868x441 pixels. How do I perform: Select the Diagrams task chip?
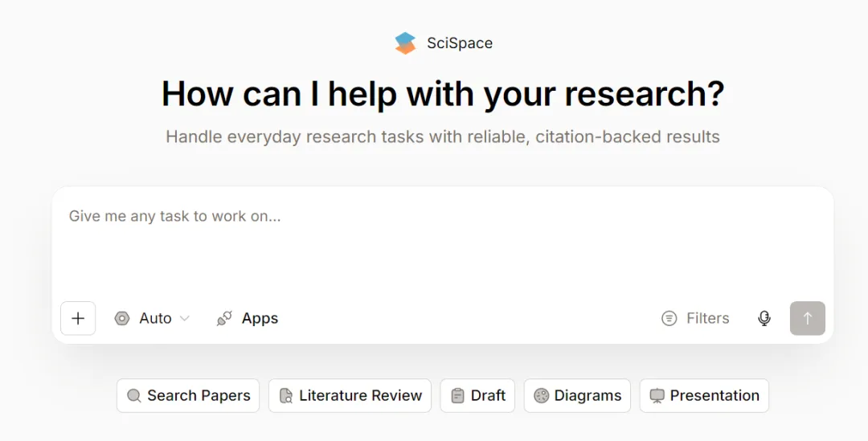tap(588, 396)
